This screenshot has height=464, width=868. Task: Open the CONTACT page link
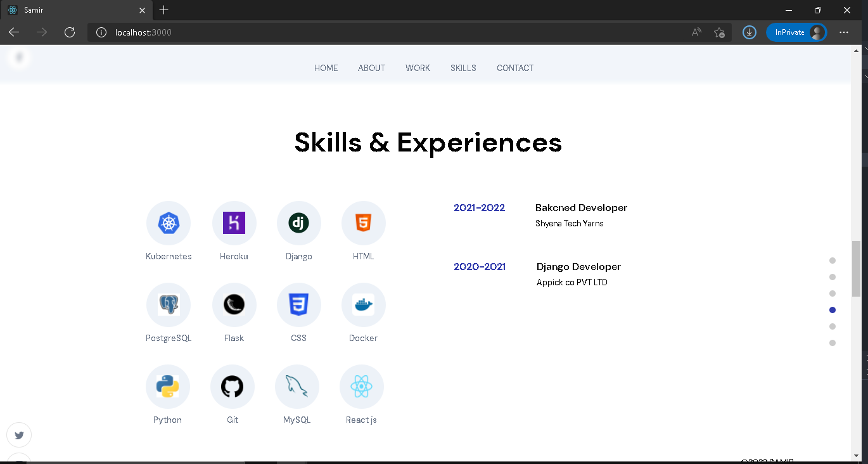pos(514,68)
